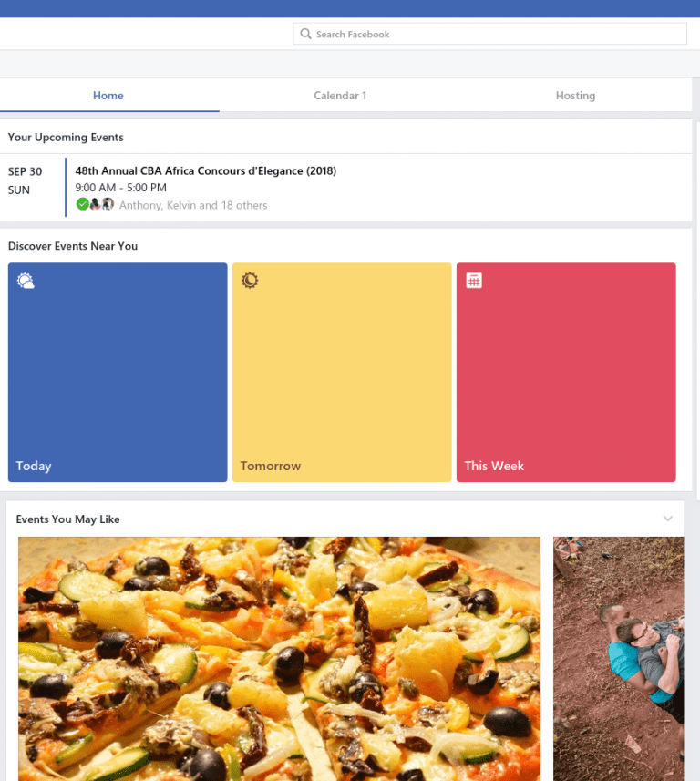
Task: Click the Events You May Like heading
Action: point(67,519)
